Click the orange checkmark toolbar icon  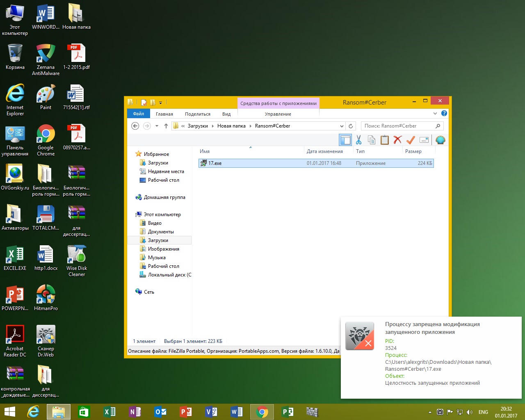click(x=411, y=140)
